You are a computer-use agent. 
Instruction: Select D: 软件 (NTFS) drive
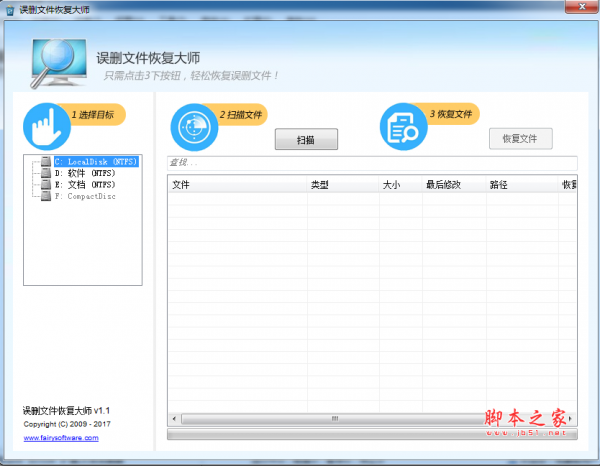point(85,173)
